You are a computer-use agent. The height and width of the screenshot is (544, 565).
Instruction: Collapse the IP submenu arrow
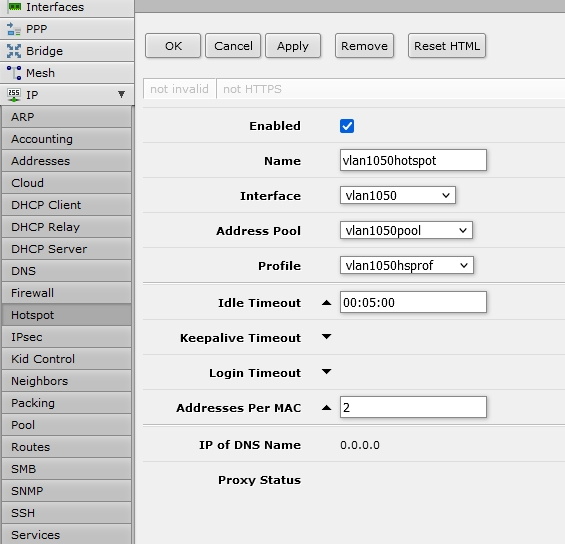[121, 94]
